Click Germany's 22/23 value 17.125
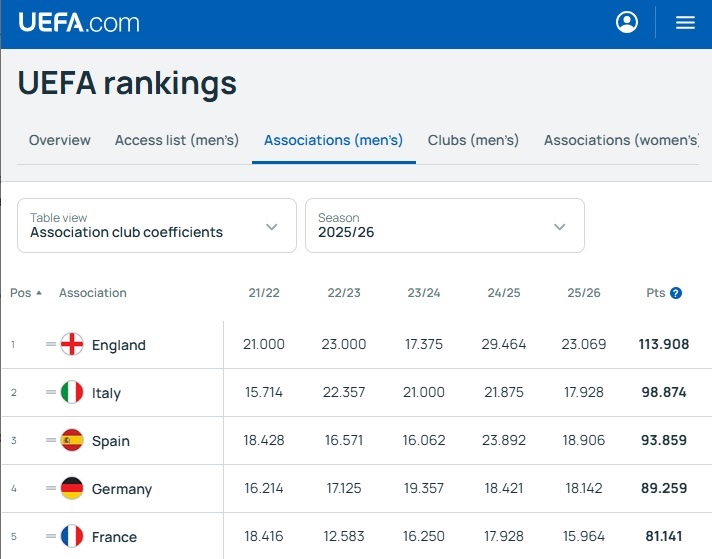Screen dimensions: 712x559 tap(344, 488)
